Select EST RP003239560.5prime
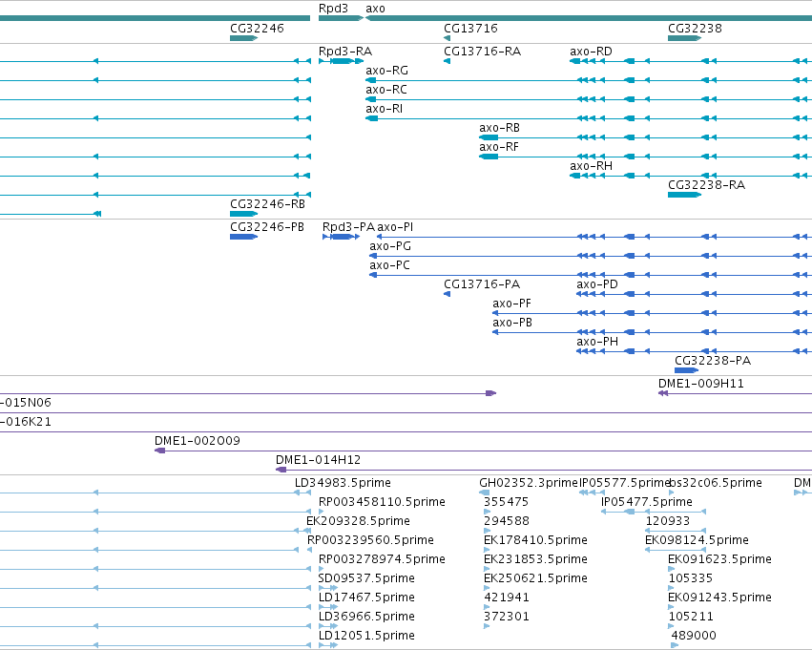Viewport: 812px width, 650px height. 370,540
